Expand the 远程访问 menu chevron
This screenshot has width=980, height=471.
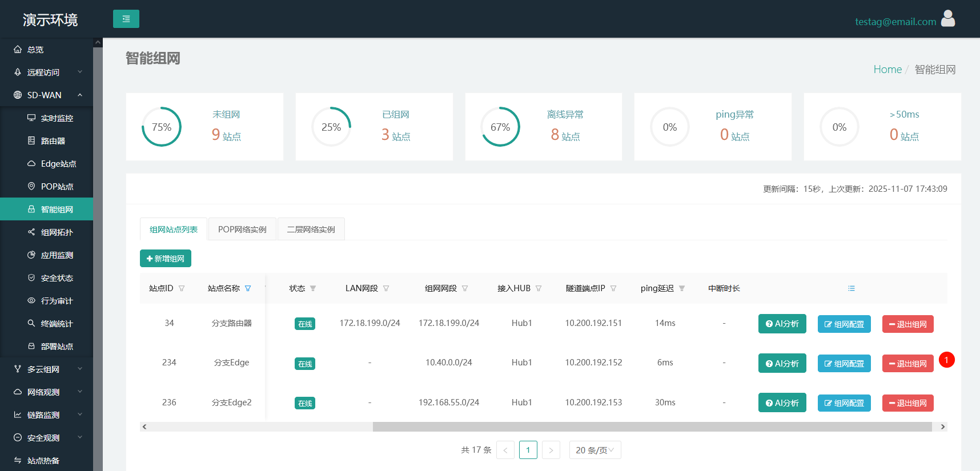(80, 72)
